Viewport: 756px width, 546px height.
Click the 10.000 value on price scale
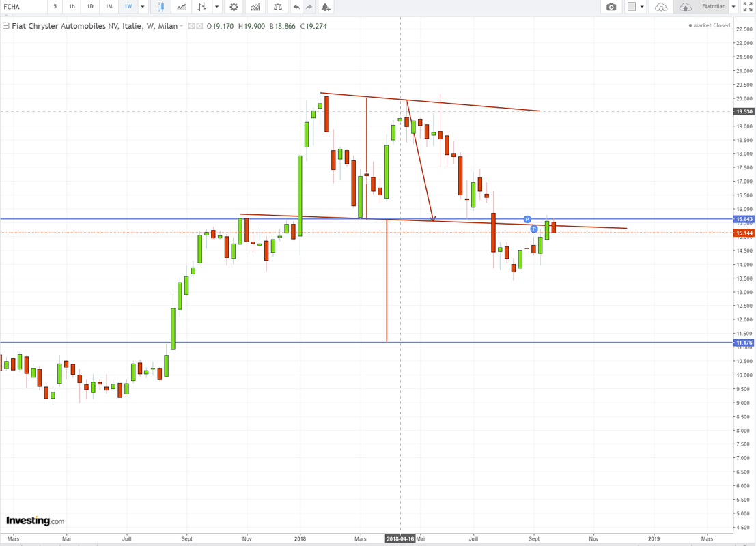744,375
